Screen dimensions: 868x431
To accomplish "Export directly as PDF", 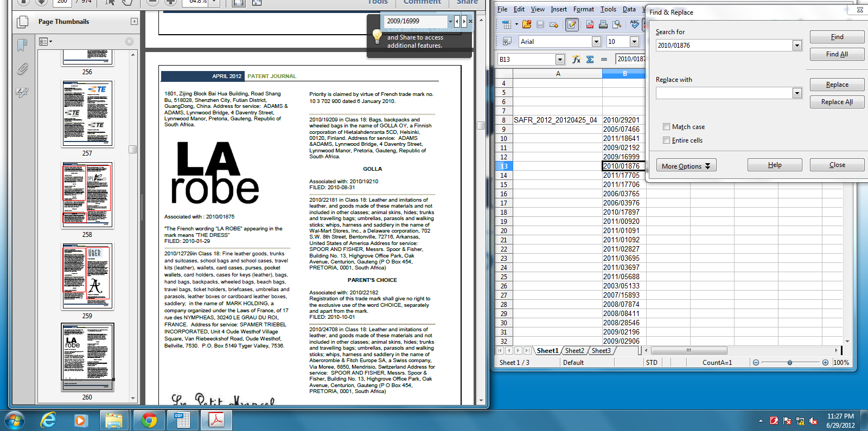I will (x=590, y=24).
